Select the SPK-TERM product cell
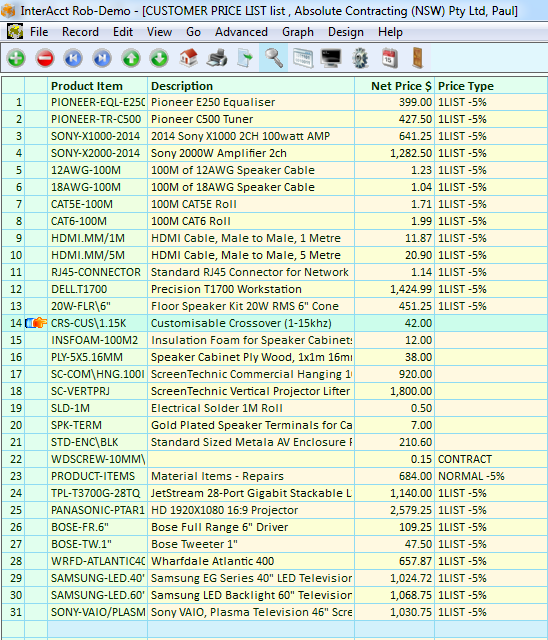The image size is (548, 640). point(98,425)
